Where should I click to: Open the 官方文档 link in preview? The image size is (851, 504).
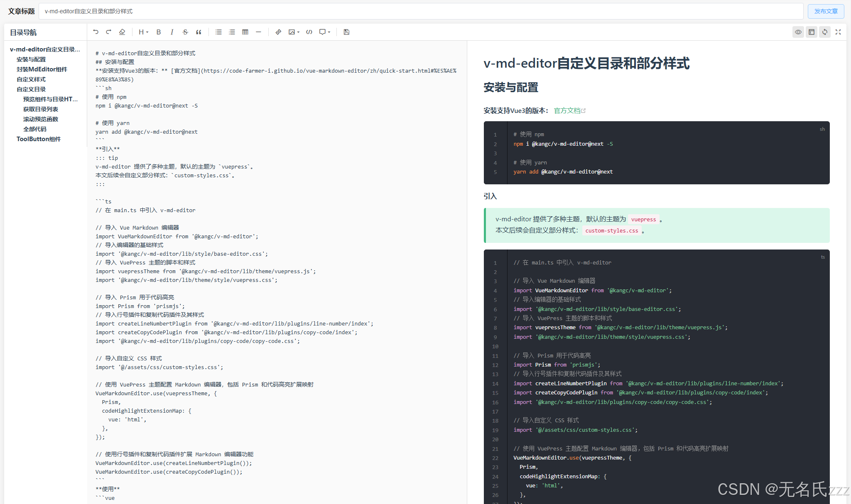[x=567, y=110]
